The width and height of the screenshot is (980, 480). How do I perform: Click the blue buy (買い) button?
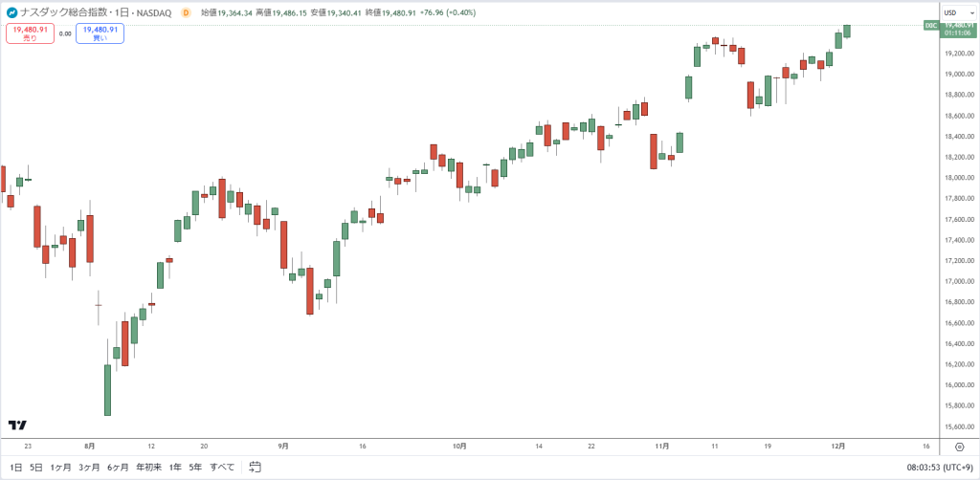(x=100, y=33)
